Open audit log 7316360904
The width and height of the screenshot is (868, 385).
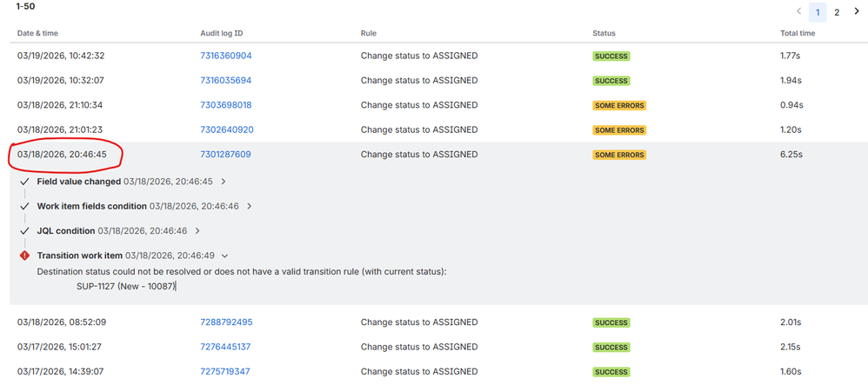pyautogui.click(x=226, y=56)
